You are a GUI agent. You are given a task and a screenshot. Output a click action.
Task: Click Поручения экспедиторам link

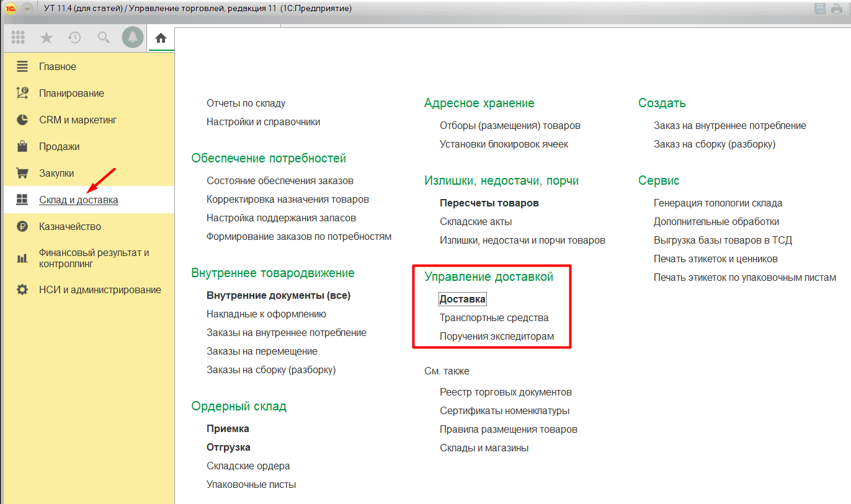pyautogui.click(x=496, y=337)
